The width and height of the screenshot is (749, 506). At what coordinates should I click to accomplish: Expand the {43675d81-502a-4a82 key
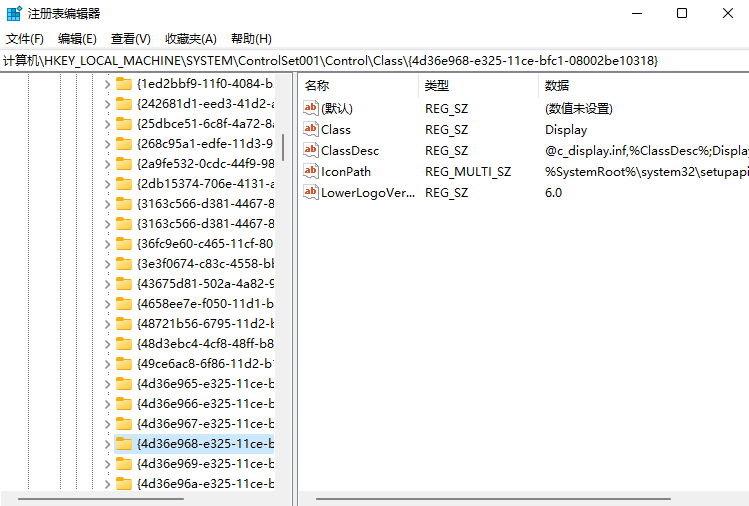pyautogui.click(x=107, y=284)
